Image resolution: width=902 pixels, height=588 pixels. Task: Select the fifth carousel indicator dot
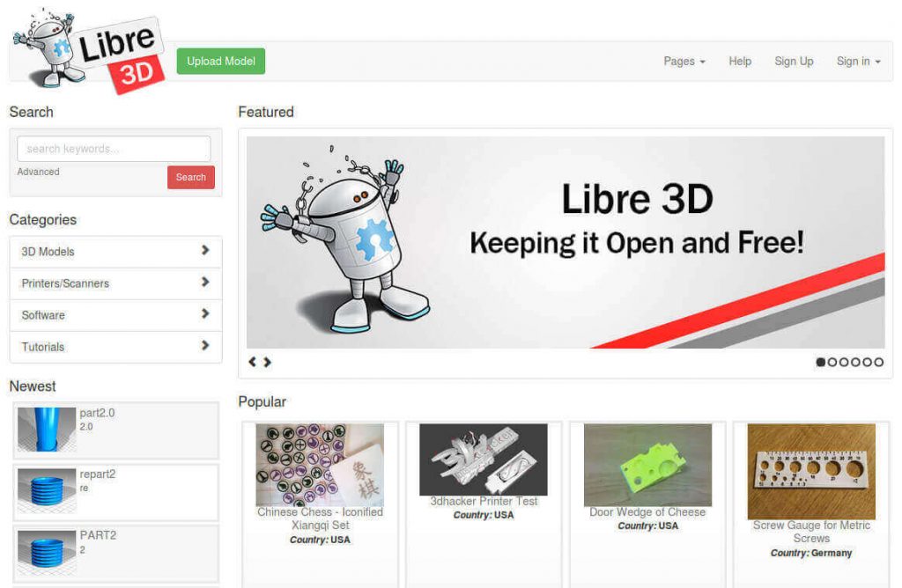point(867,362)
